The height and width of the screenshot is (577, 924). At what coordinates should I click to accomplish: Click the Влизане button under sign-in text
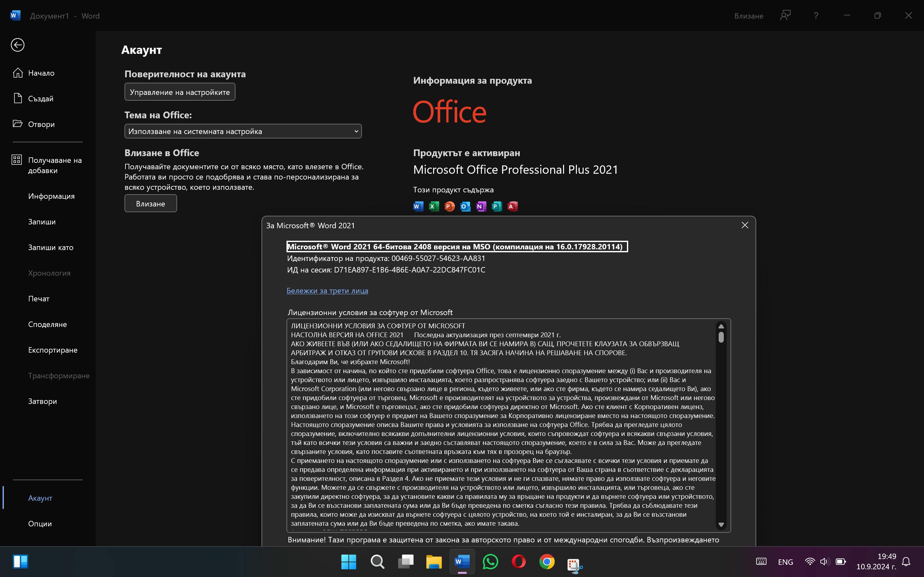pos(150,204)
